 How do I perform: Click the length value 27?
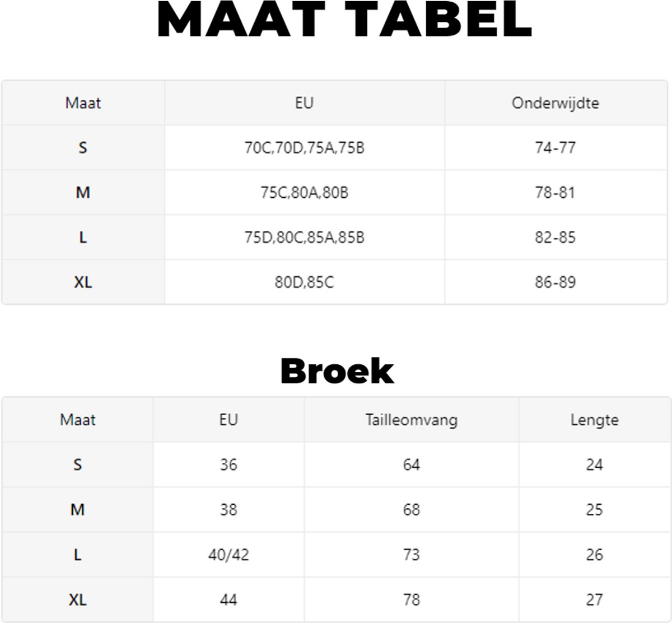(x=594, y=599)
